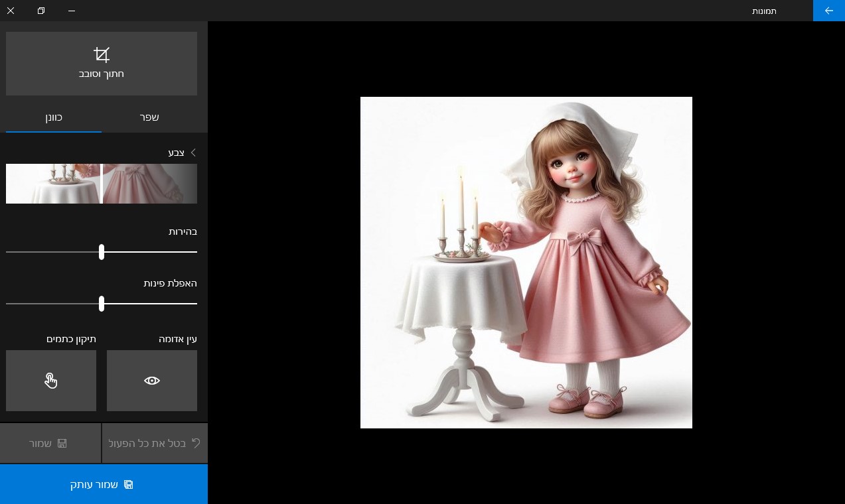
Task: Click the doll photo preview
Action: (x=526, y=263)
